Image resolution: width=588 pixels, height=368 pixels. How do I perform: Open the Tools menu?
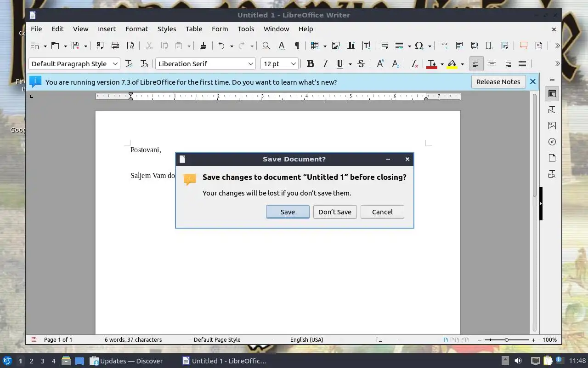coord(246,29)
